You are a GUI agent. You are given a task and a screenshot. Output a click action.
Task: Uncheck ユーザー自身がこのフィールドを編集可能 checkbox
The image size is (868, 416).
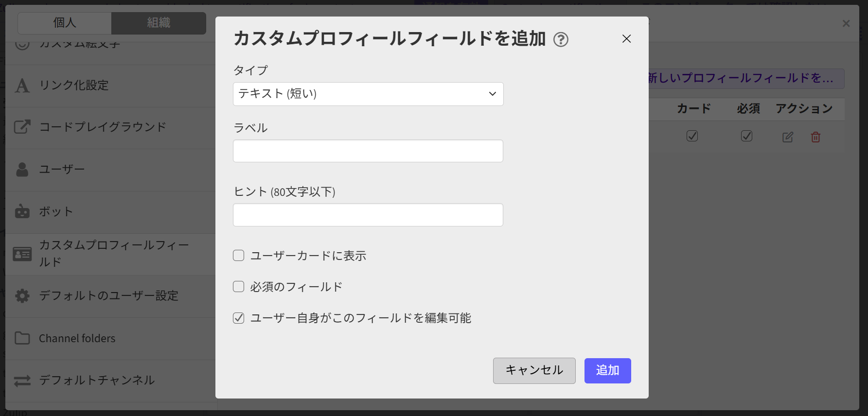(x=238, y=318)
